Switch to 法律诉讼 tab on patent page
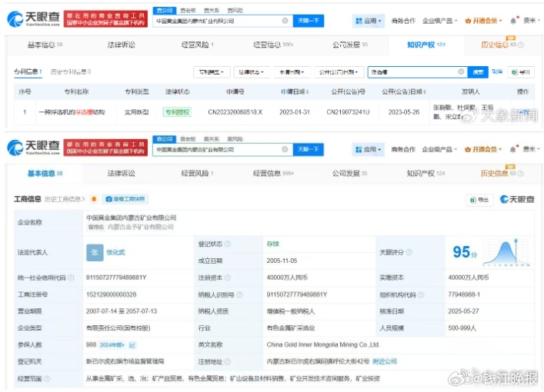Image resolution: width=544 pixels, height=392 pixels. coord(122,45)
